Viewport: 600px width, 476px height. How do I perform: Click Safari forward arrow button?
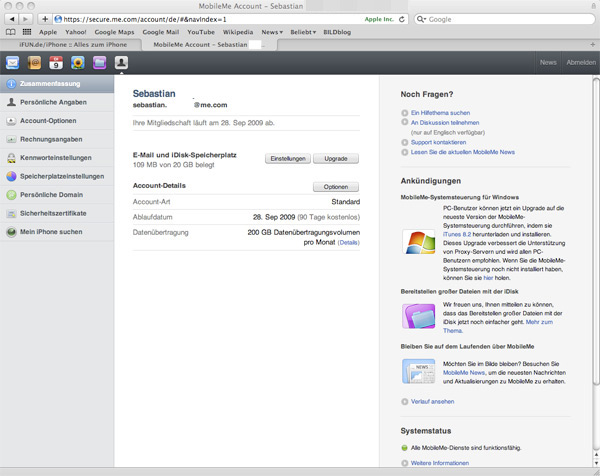25,19
